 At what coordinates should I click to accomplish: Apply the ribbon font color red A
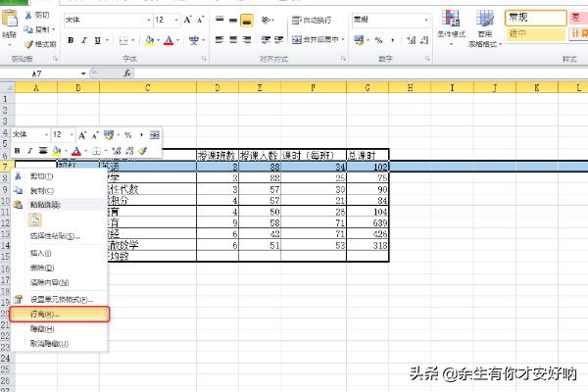[169, 40]
